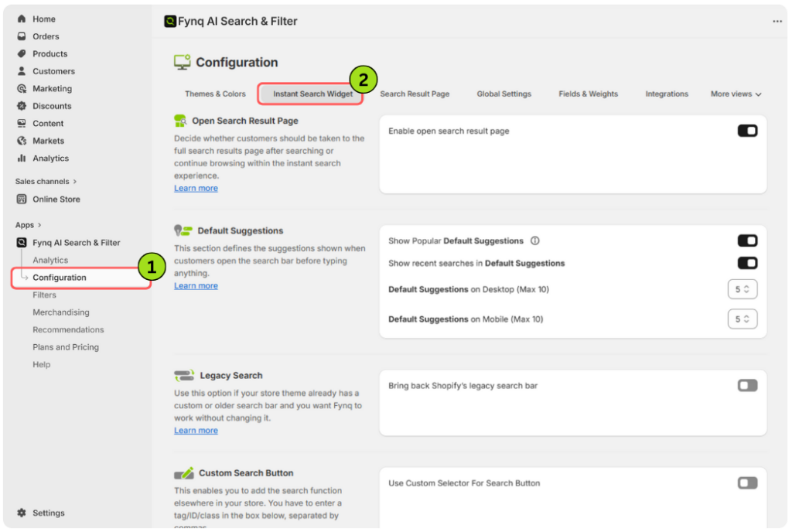Click the Default Suggestions lightbulb icon
Viewport: 792px width, 532px height.
pyautogui.click(x=183, y=230)
